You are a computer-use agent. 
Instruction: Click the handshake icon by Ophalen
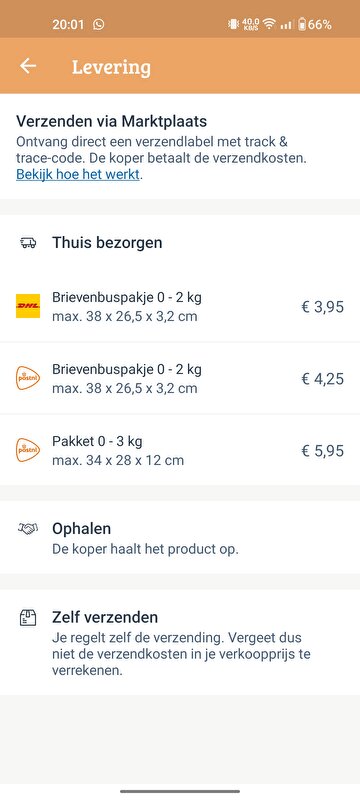pyautogui.click(x=28, y=529)
